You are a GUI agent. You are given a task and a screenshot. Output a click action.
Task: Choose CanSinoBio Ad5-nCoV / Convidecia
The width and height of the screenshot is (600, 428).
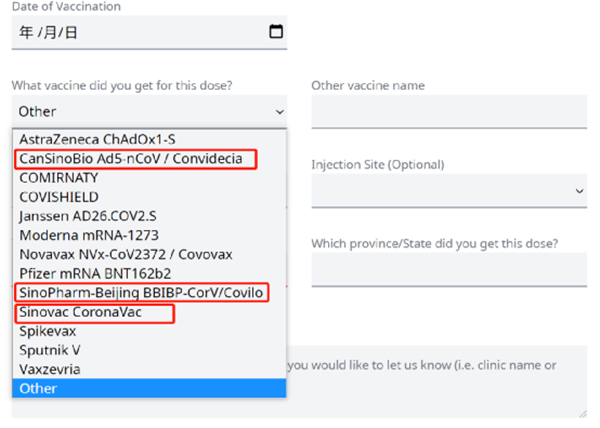pos(149,158)
